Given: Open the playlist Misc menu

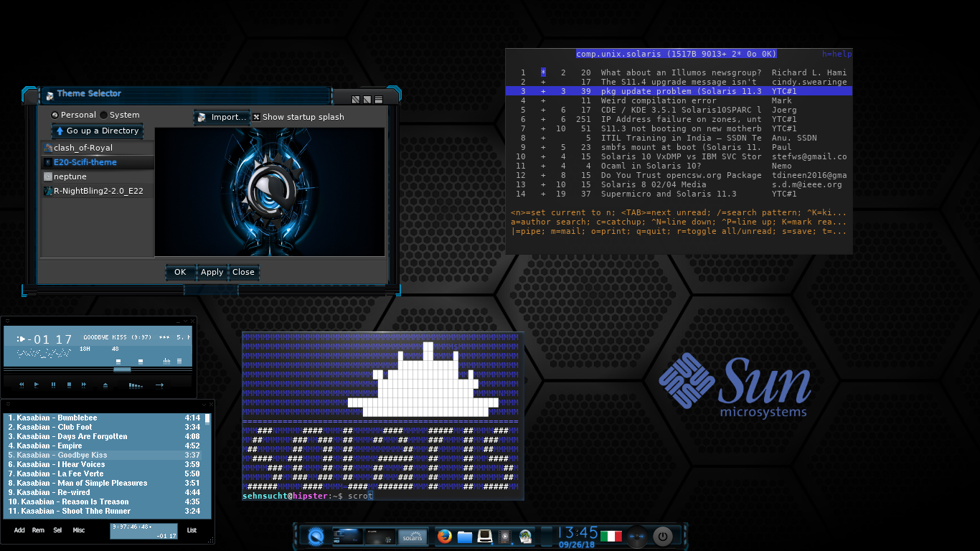Looking at the screenshot, I should 78,530.
